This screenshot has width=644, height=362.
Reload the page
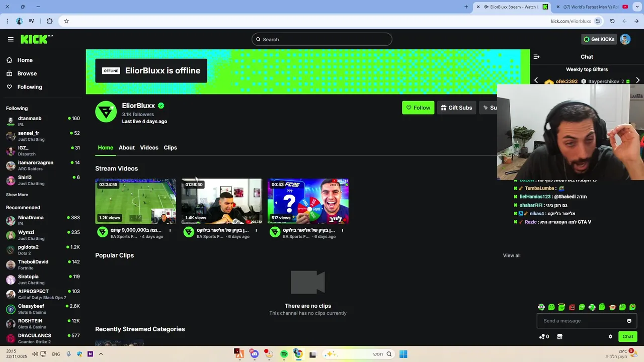[612, 21]
